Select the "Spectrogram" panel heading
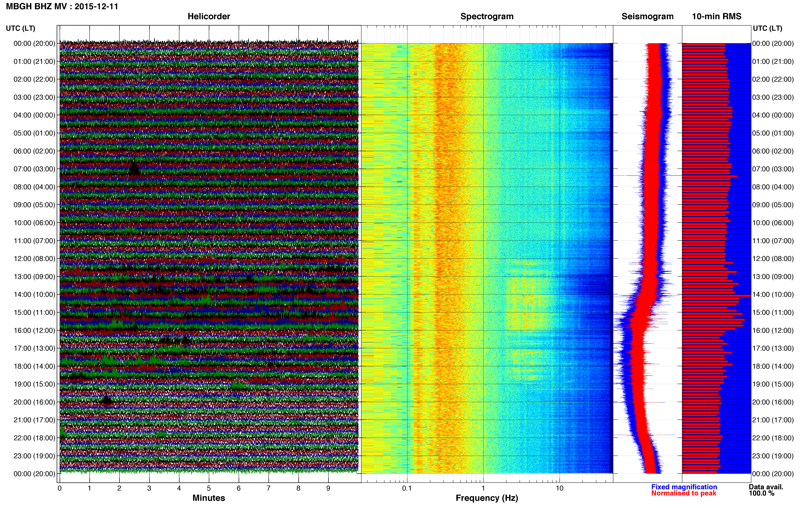This screenshot has height=508, width=812. point(487,16)
